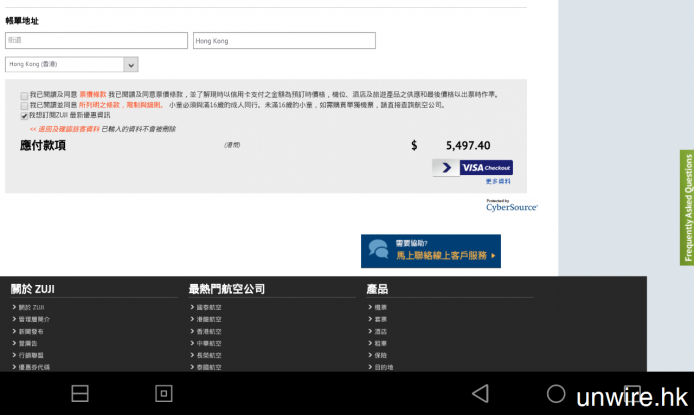Open the Frequently Asked Questions side tab
This screenshot has width=694, height=415.
687,208
